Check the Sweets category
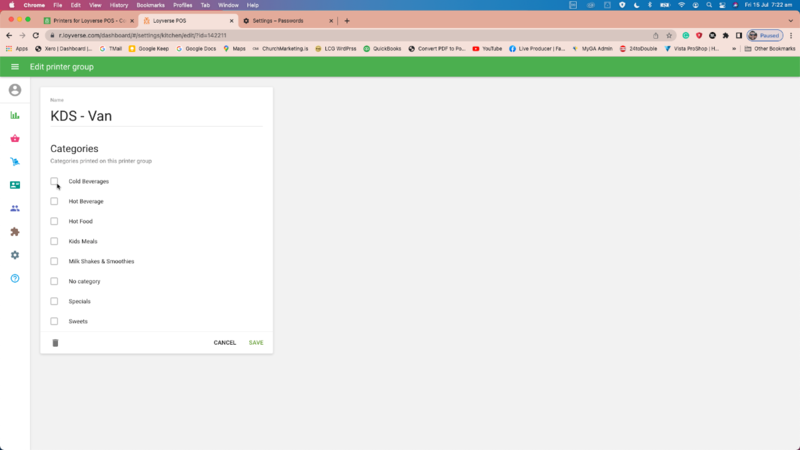This screenshot has height=450, width=800. [x=54, y=321]
